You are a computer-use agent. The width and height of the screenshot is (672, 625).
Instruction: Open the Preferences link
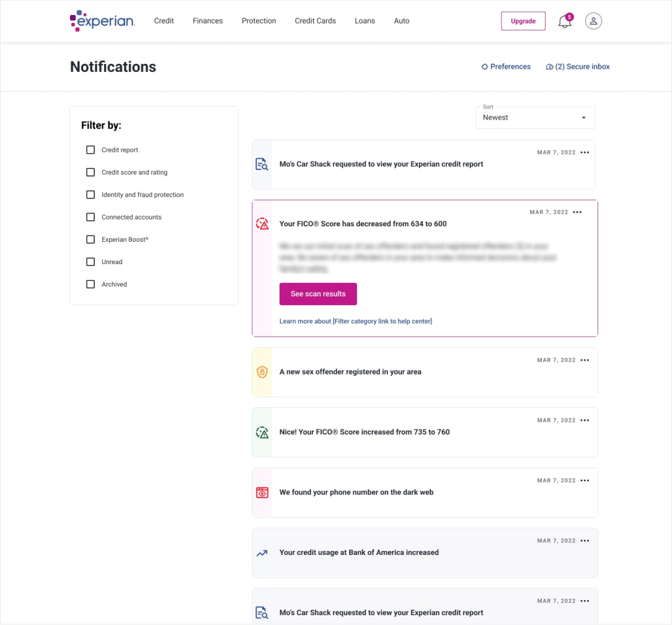[506, 67]
